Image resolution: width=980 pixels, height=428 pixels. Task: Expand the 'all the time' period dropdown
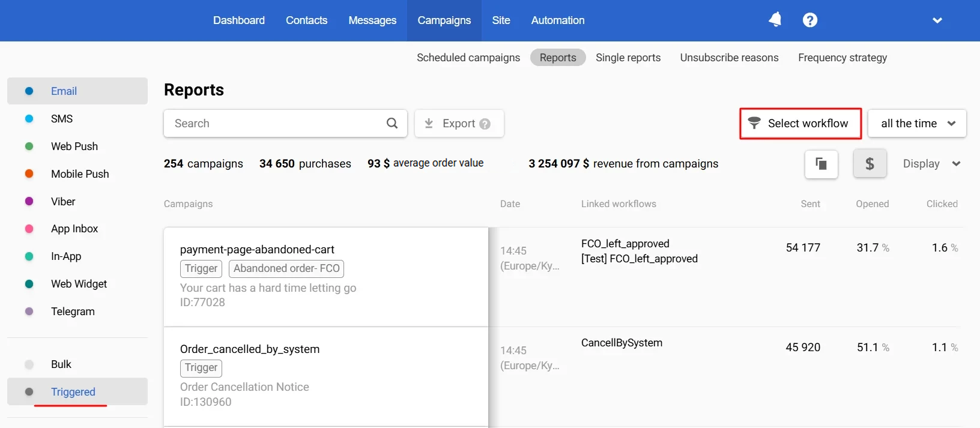point(917,123)
